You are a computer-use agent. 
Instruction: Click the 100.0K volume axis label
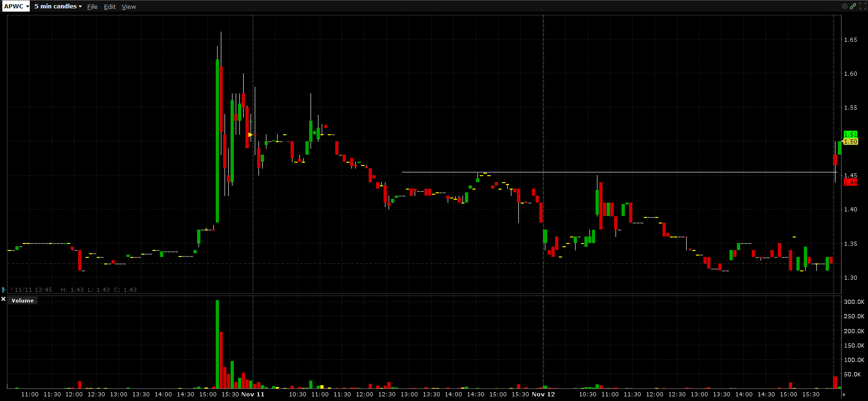[854, 360]
